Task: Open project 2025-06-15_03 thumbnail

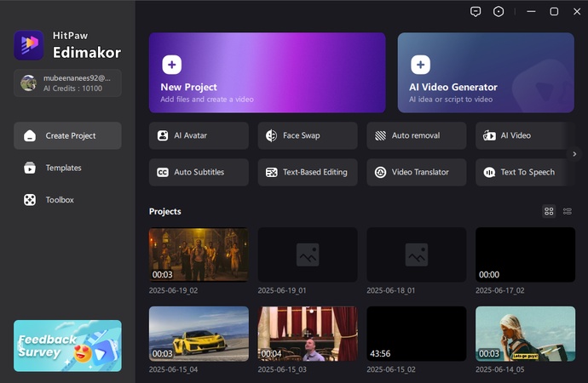Action: coord(308,334)
